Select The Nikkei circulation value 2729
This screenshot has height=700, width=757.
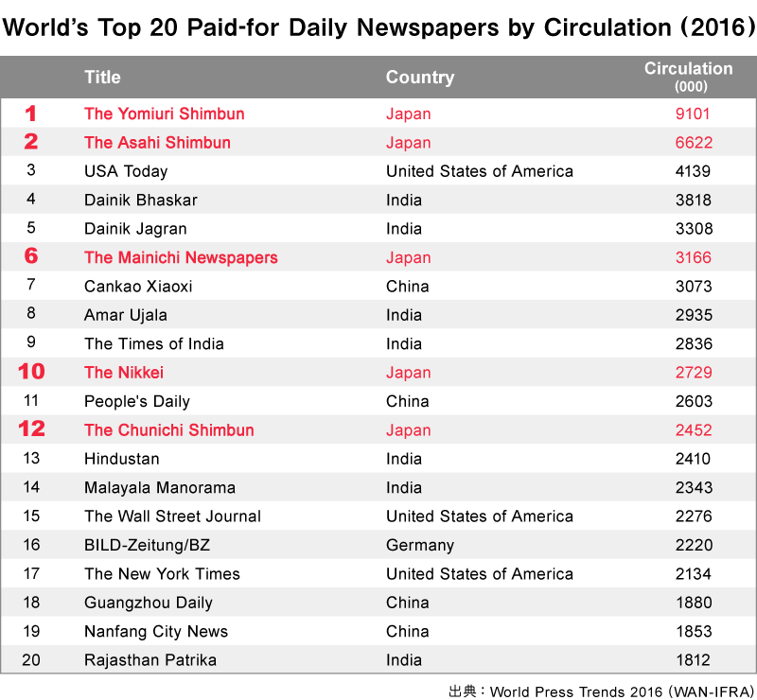[694, 372]
